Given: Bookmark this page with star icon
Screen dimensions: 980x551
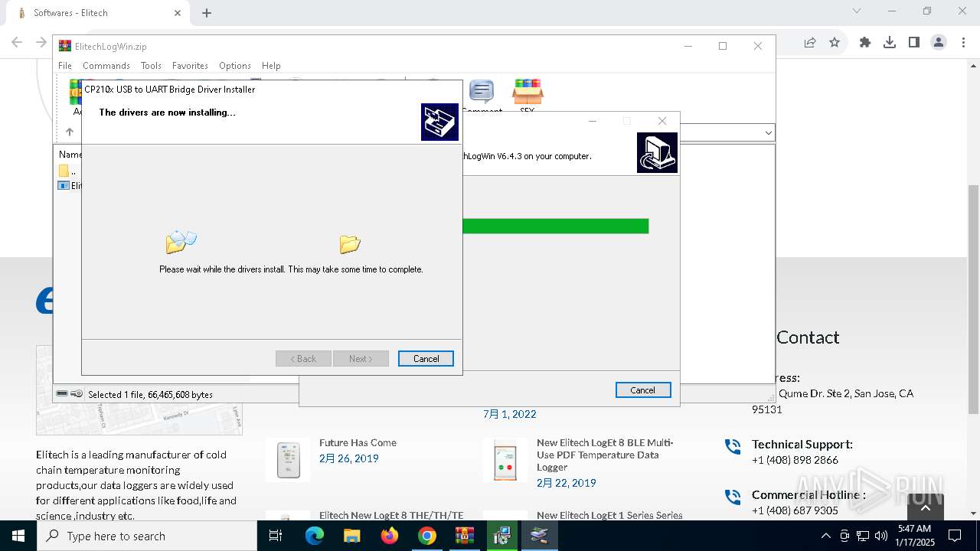Looking at the screenshot, I should 835,43.
